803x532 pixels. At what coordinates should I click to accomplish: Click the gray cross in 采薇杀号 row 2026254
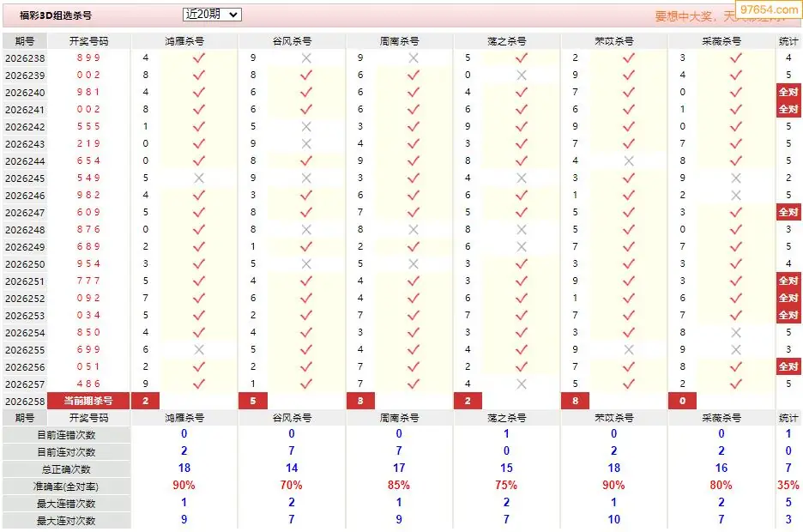point(736,333)
